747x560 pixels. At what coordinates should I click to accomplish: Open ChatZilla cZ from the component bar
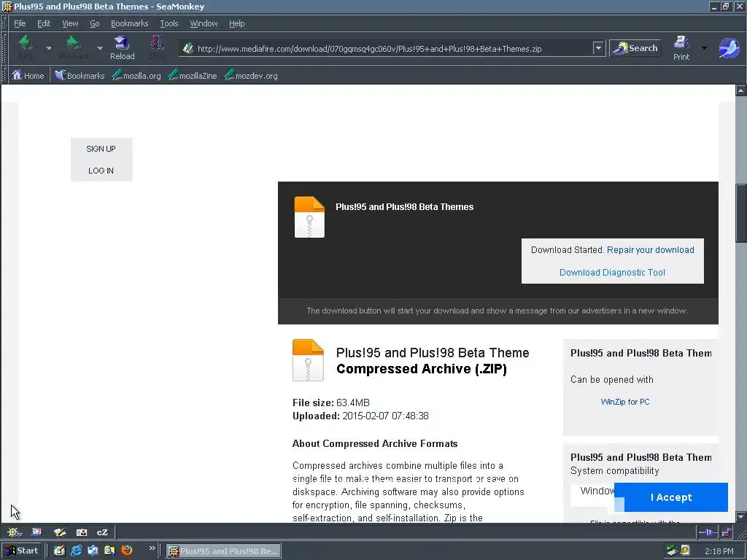(x=102, y=532)
